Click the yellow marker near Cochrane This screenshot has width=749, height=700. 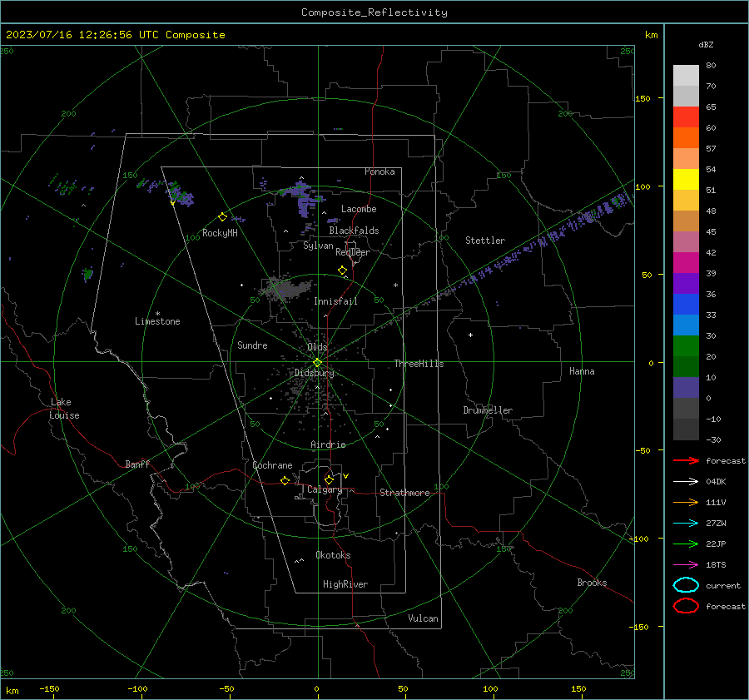[285, 480]
